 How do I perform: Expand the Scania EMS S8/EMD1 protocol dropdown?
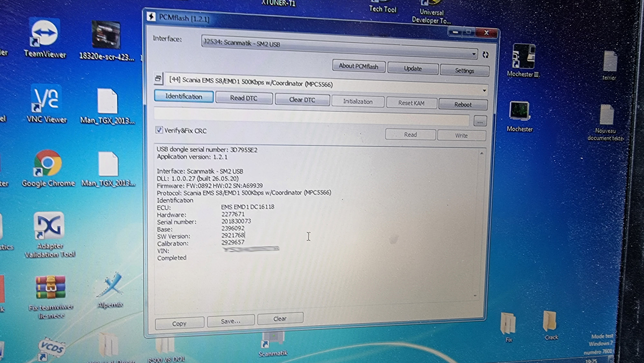(x=484, y=90)
